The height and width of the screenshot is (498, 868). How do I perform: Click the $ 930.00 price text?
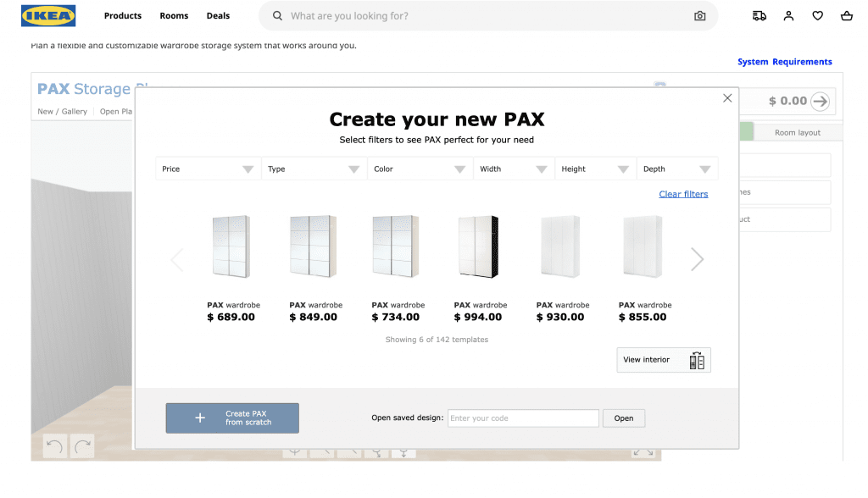pyautogui.click(x=560, y=317)
